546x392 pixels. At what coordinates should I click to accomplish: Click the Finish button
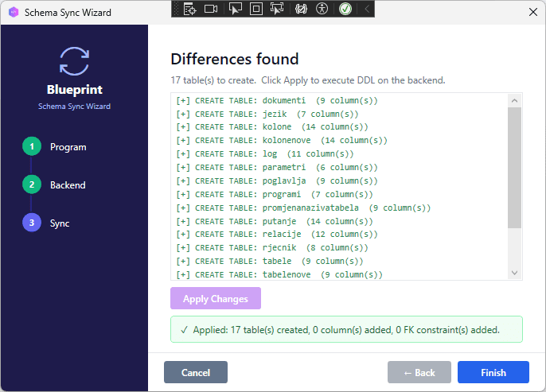click(x=493, y=372)
